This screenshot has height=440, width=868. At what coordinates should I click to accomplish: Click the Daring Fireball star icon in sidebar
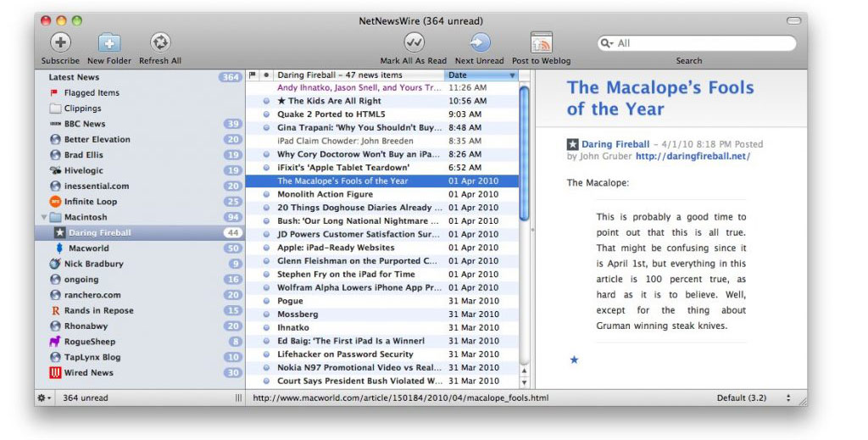pyautogui.click(x=60, y=233)
